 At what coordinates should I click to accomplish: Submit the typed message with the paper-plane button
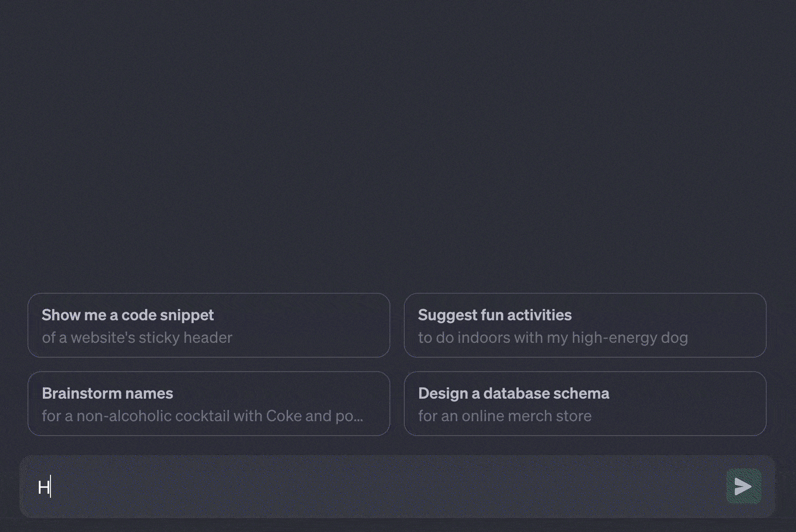(743, 487)
